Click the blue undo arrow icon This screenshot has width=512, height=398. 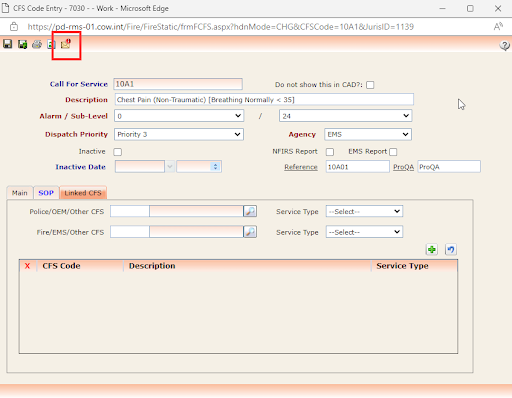[x=451, y=249]
